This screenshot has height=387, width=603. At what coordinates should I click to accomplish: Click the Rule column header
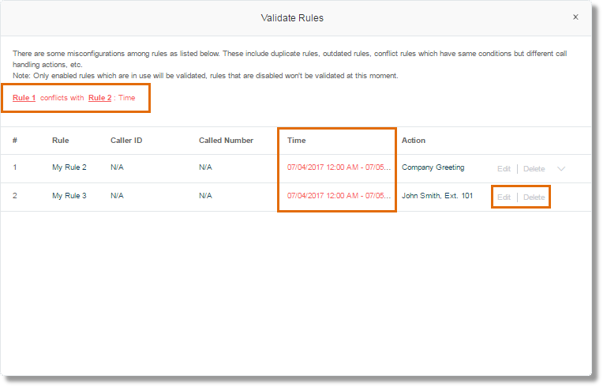click(x=60, y=140)
